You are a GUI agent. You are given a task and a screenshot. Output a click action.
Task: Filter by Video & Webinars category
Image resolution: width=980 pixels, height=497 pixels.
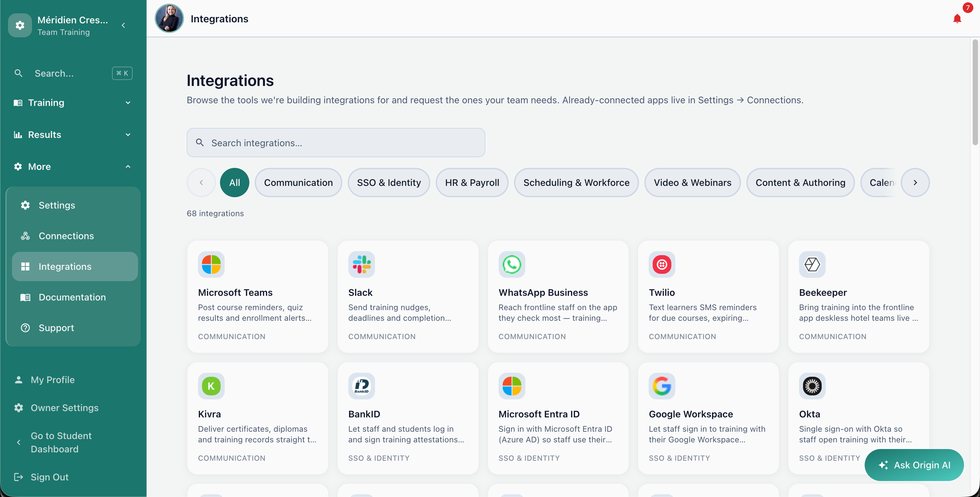[x=692, y=183]
